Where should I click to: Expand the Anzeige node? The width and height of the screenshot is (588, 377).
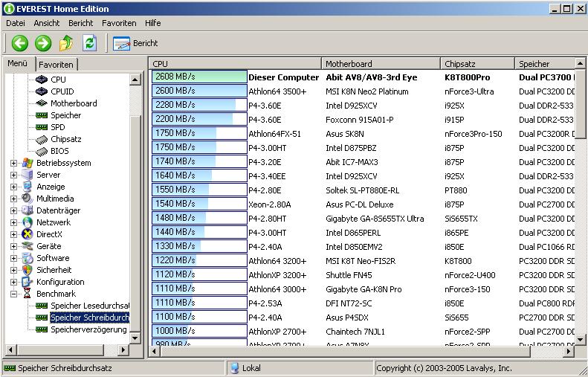pyautogui.click(x=13, y=187)
